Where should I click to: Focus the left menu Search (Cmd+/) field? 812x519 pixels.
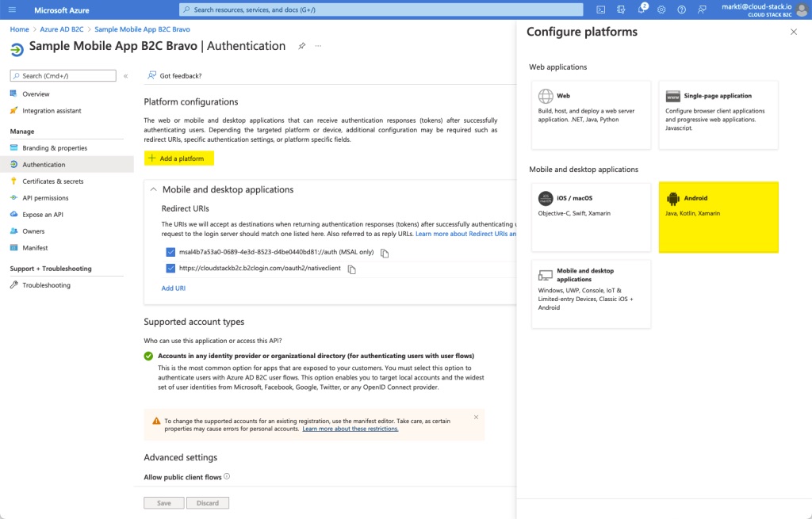tap(63, 75)
